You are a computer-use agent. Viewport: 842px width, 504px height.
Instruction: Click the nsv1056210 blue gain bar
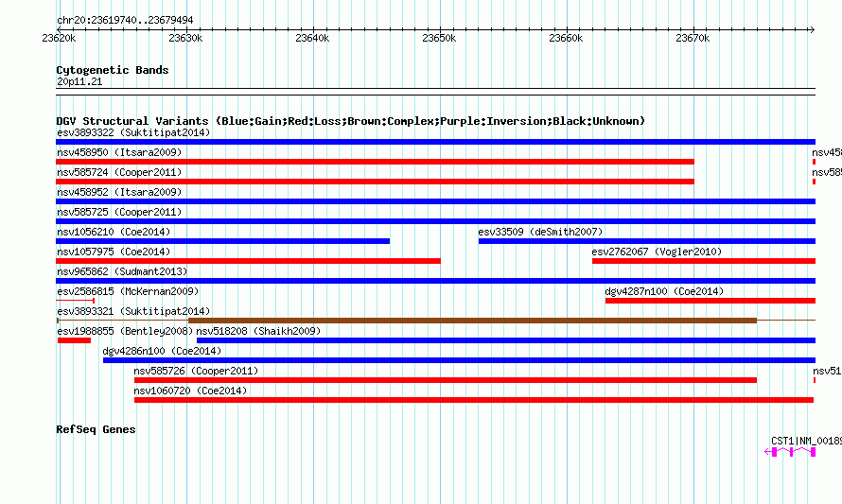tap(223, 241)
